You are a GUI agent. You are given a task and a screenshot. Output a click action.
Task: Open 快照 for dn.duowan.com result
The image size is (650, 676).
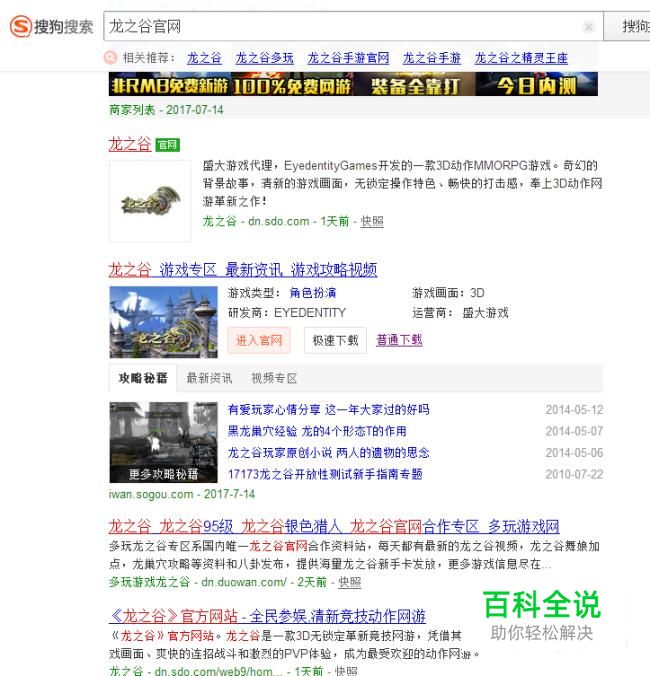pyautogui.click(x=350, y=582)
